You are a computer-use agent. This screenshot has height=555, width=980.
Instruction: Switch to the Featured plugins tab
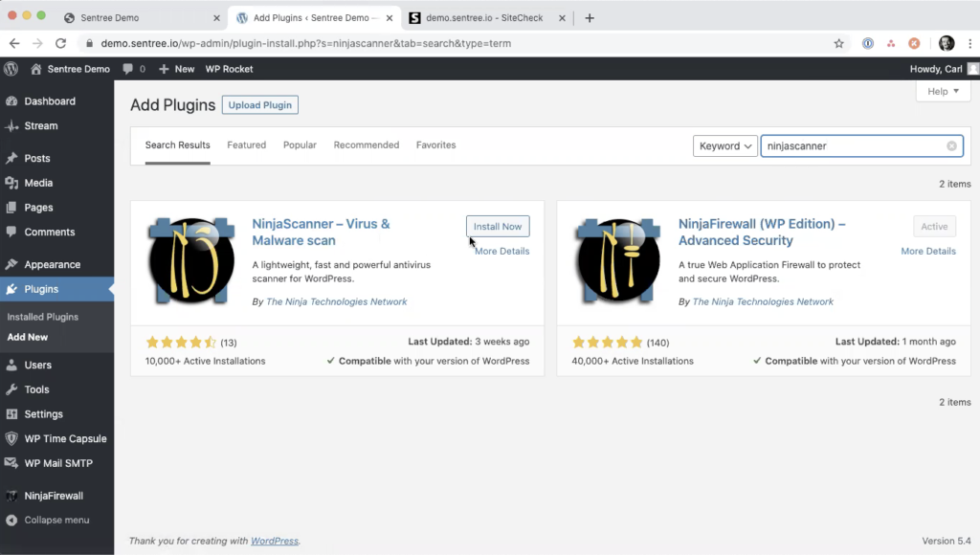tap(246, 144)
